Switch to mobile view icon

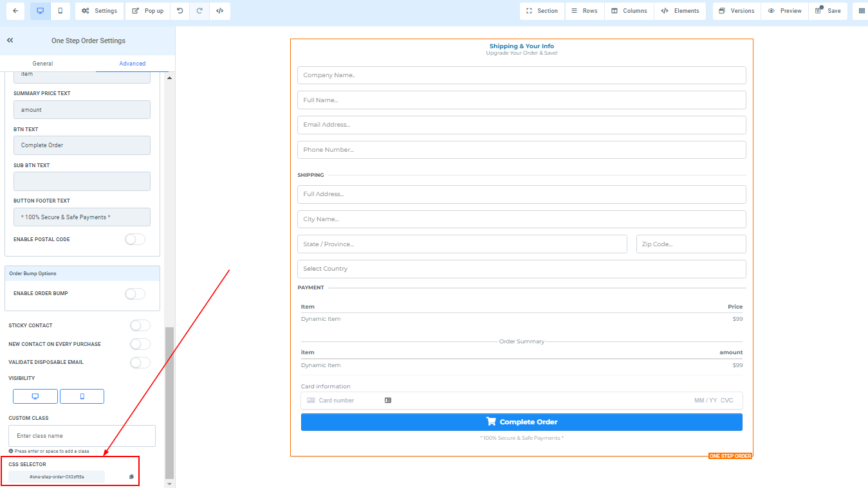click(60, 11)
